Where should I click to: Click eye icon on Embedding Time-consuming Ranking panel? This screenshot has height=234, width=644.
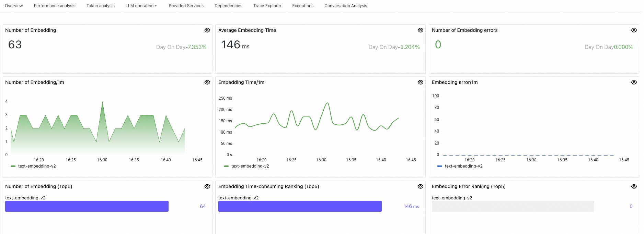tap(421, 186)
